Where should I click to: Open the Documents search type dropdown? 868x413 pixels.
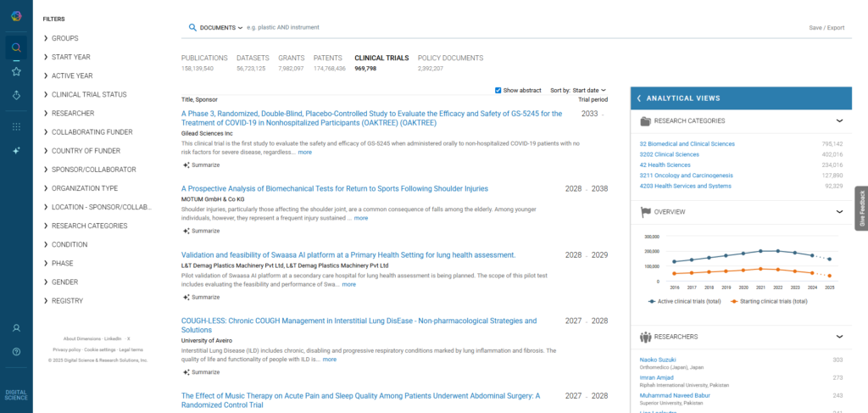[x=220, y=28]
